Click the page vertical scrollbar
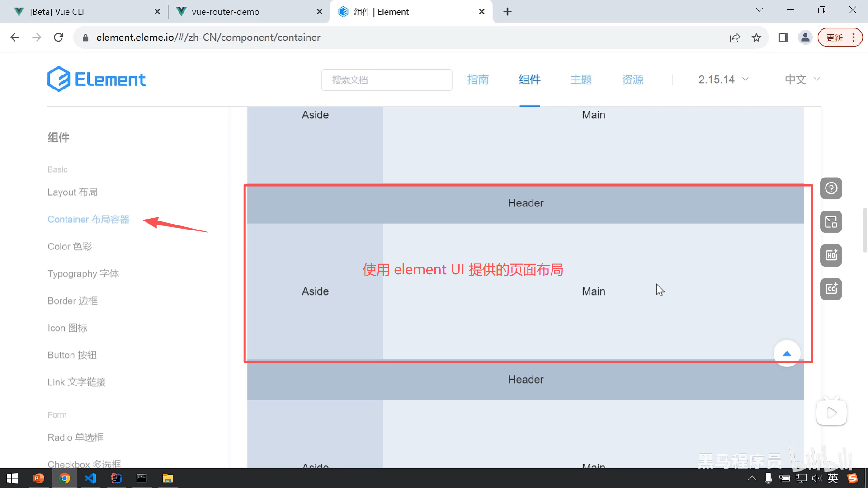The width and height of the screenshot is (868, 488). 864,230
